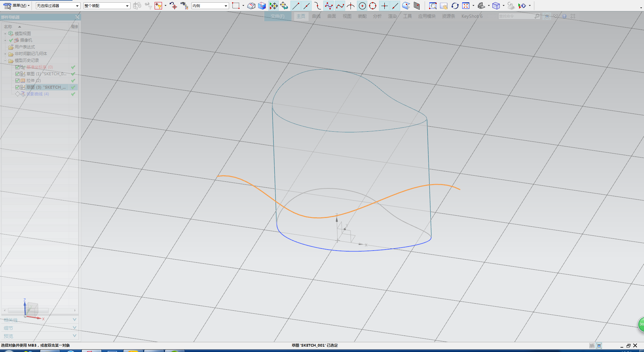Click the help question mark icon

(x=565, y=16)
